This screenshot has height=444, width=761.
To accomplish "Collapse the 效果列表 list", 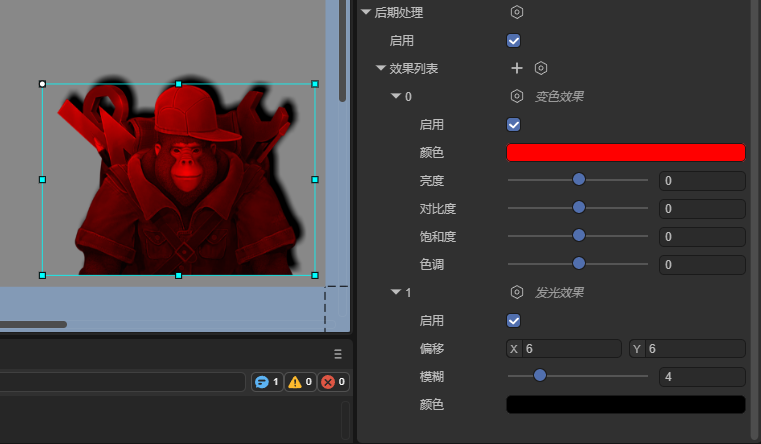I will (x=381, y=69).
